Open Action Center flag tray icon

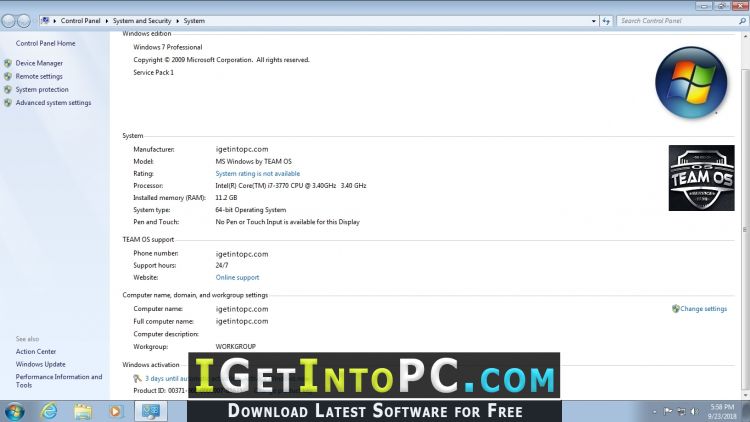point(668,411)
